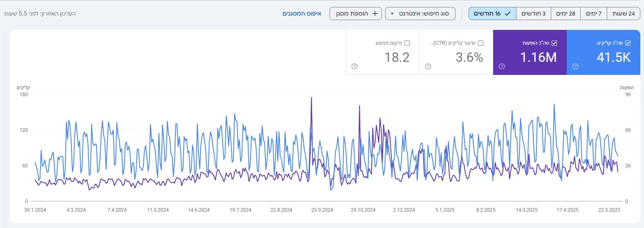Viewport: 644px width, 228px height.
Task: Select the 7 days date range
Action: [593, 14]
